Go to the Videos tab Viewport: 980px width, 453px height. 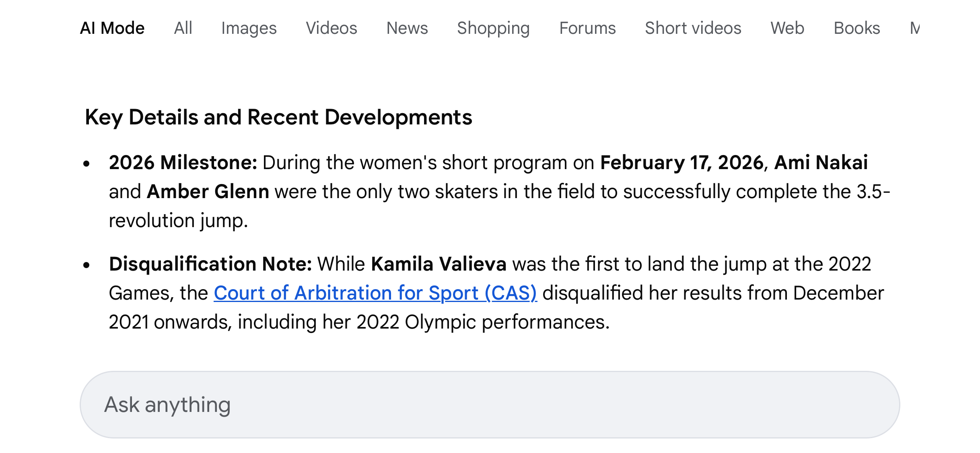coord(331,28)
